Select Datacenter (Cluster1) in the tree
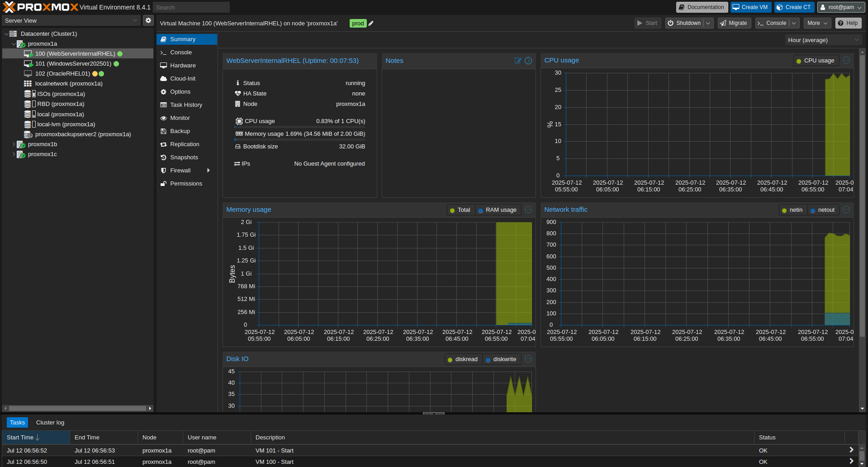 49,34
